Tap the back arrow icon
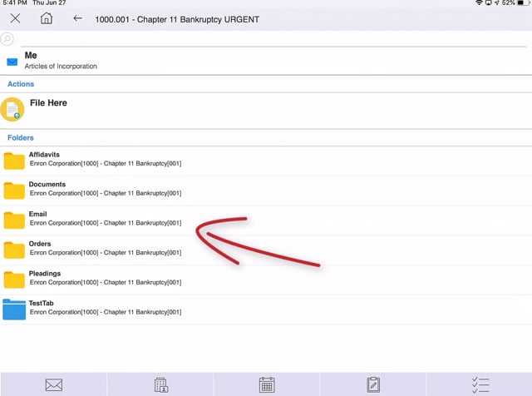The image size is (532, 396). pos(77,18)
